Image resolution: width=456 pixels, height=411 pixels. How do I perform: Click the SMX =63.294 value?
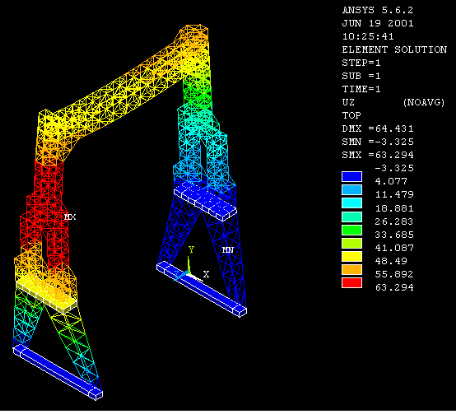pyautogui.click(x=378, y=155)
